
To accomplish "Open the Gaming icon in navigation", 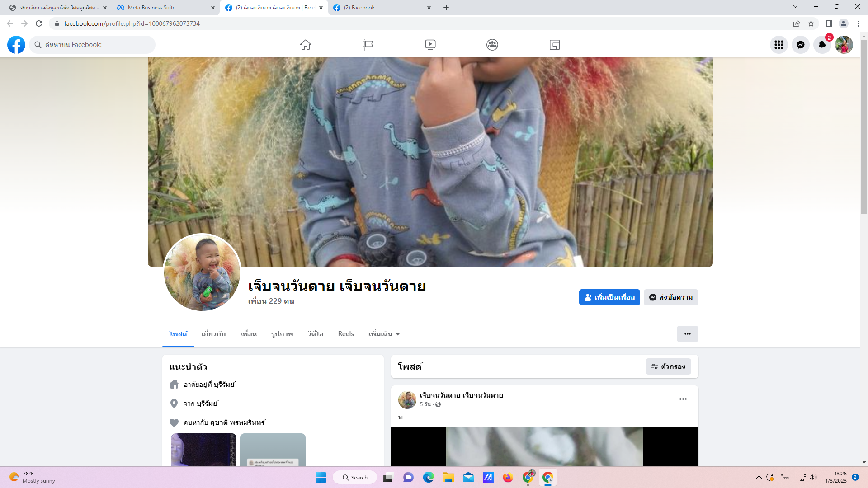I will pos(555,45).
